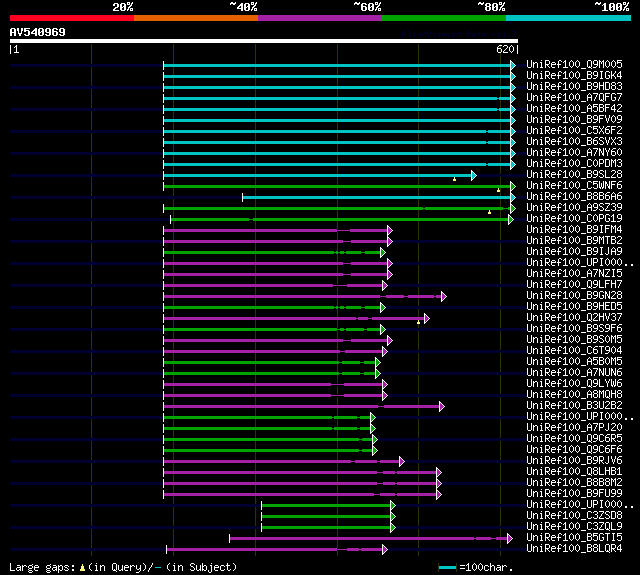This screenshot has width=640, height=575.
Task: Select the UniRef100_A8MQH8 label
Action: tap(574, 395)
